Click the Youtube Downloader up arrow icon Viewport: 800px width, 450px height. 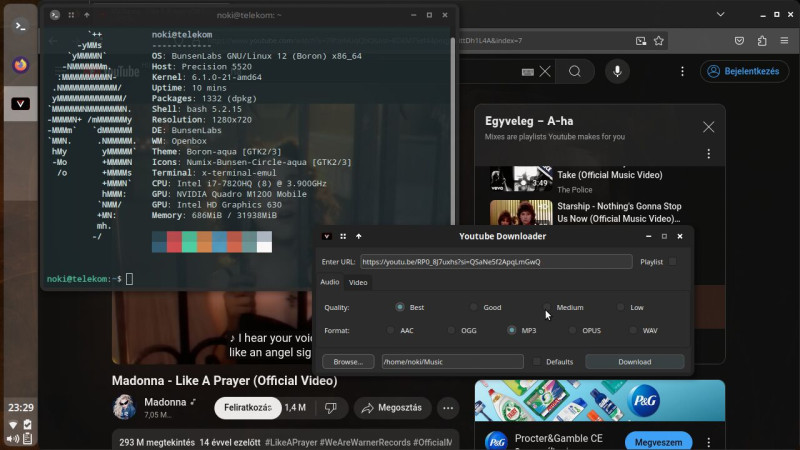point(359,236)
